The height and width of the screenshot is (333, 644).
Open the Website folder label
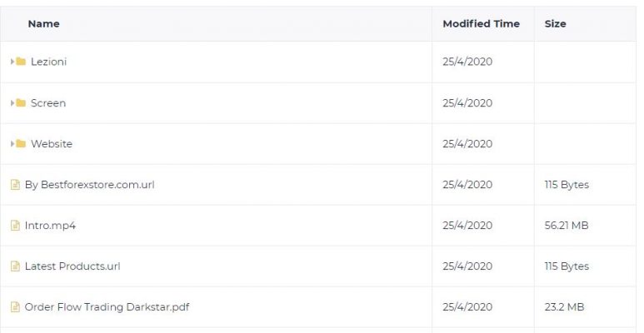52,144
